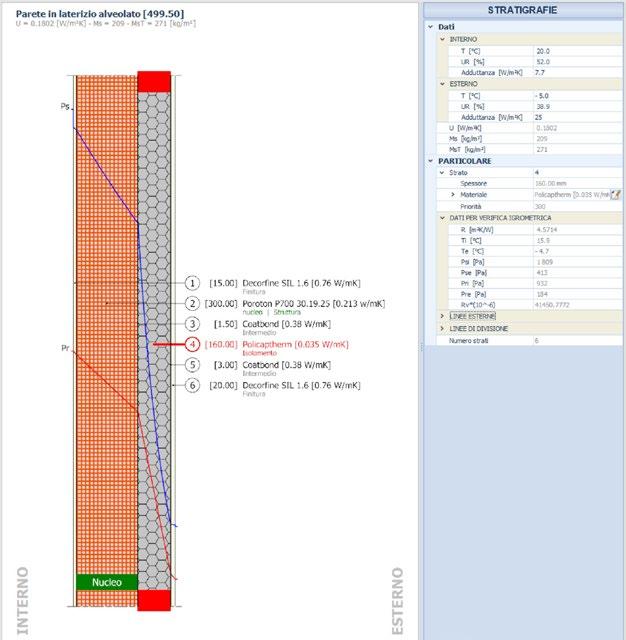
Task: Edit the internal Adduttanza value 7.7
Action: [x=578, y=72]
